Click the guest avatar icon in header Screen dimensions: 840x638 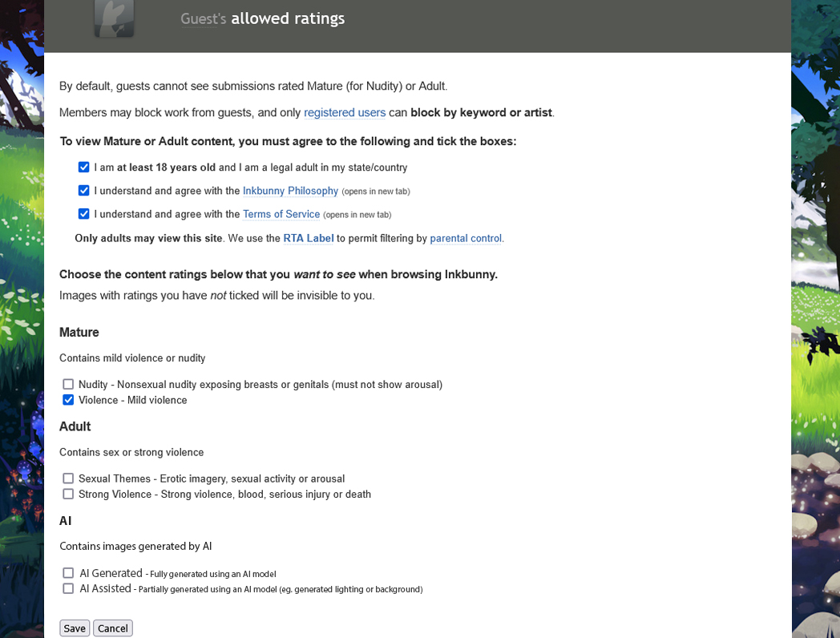[114, 18]
